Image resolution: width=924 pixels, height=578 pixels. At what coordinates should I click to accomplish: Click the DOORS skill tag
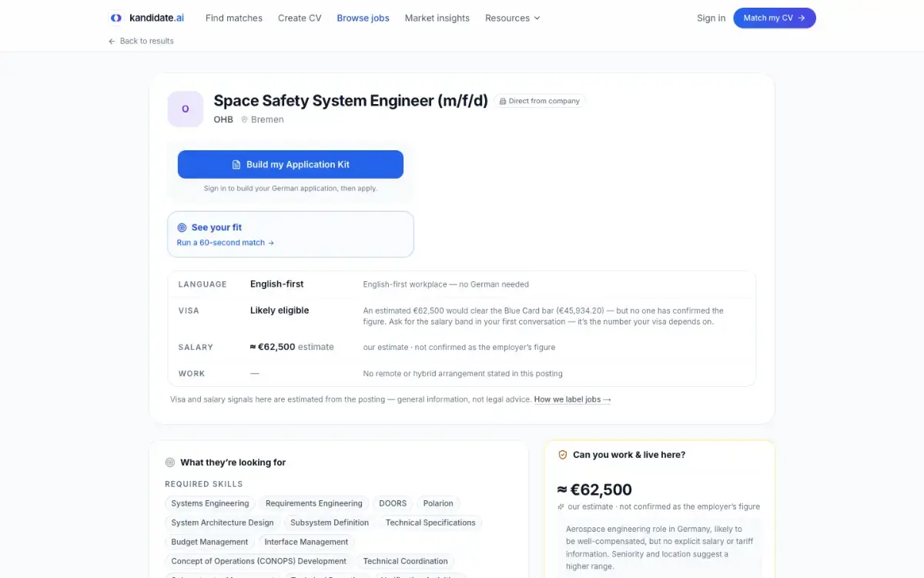(393, 503)
